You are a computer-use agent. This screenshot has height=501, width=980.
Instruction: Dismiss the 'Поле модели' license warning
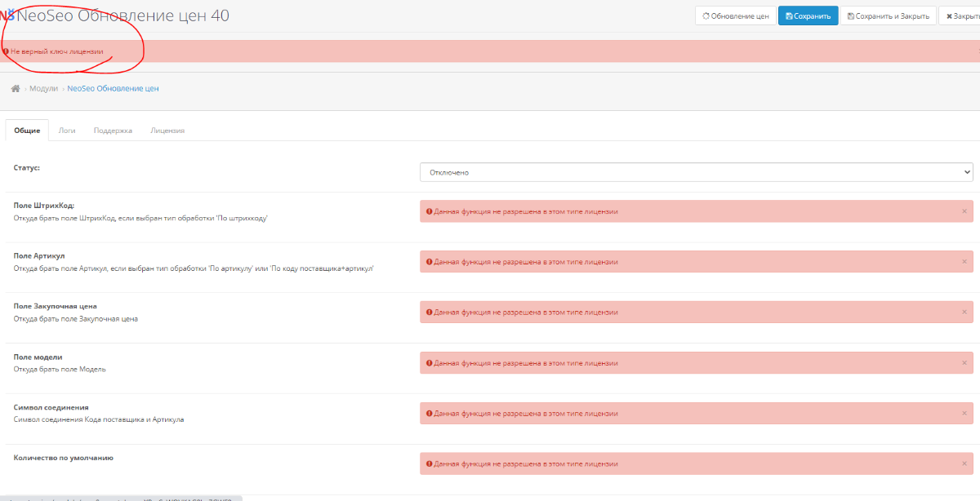964,363
